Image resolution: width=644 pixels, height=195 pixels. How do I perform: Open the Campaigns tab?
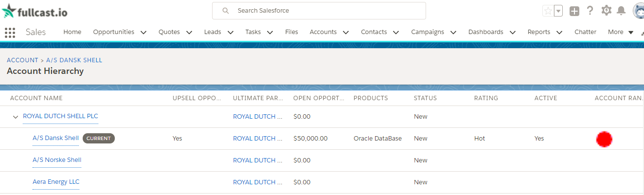428,32
